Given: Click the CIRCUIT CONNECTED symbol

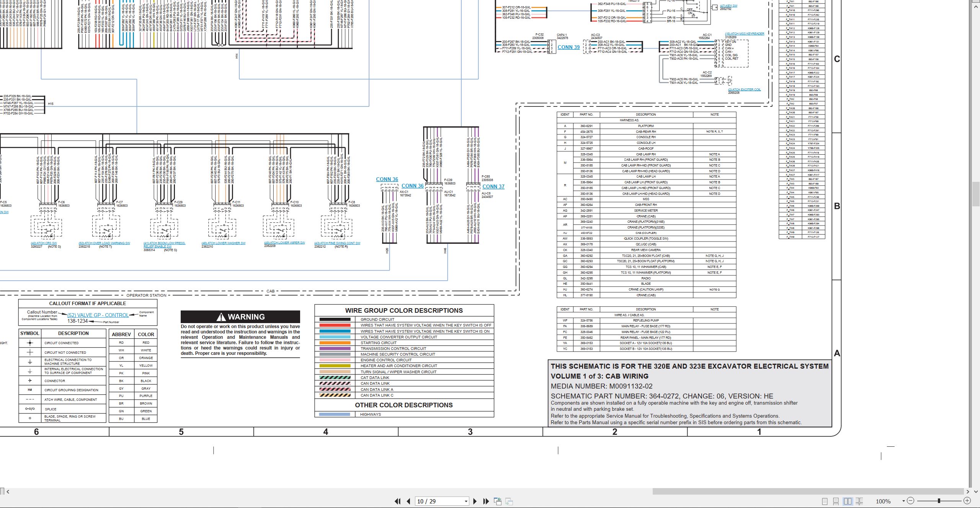Looking at the screenshot, I should click(30, 343).
